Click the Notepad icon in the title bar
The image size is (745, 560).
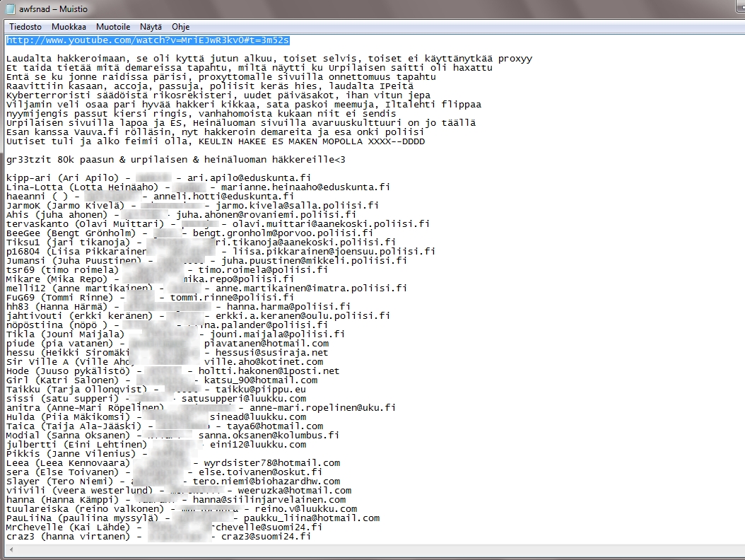pyautogui.click(x=10, y=8)
